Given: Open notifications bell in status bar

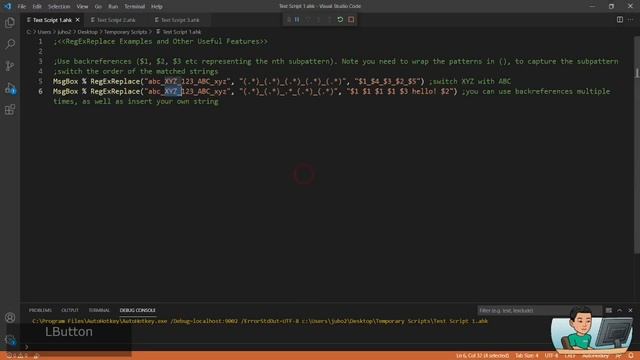Looking at the screenshot, I should click(x=631, y=356).
